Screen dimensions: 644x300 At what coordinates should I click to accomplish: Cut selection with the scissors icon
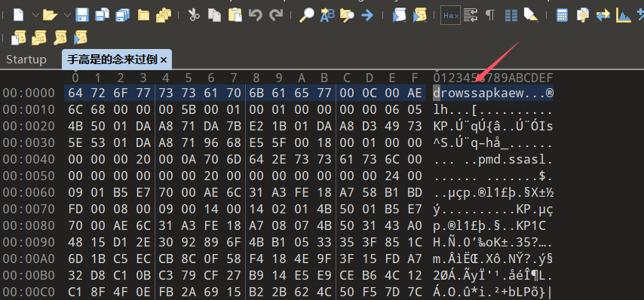tap(194, 16)
